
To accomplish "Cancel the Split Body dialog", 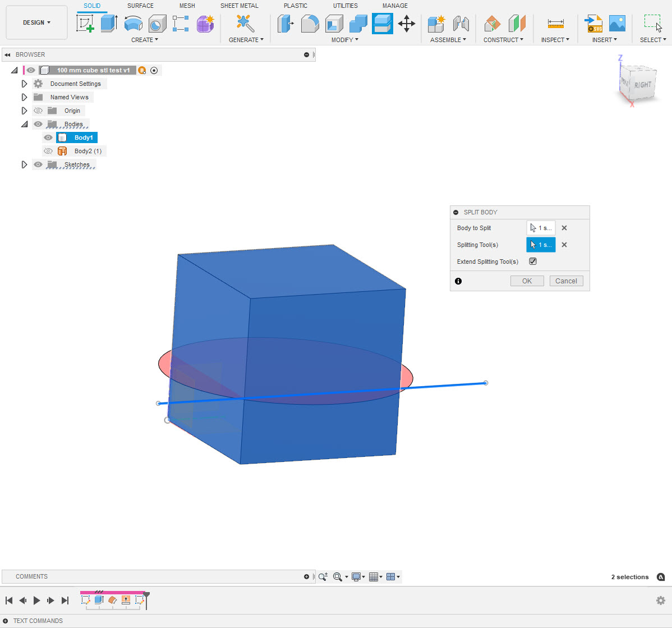I will click(x=566, y=281).
